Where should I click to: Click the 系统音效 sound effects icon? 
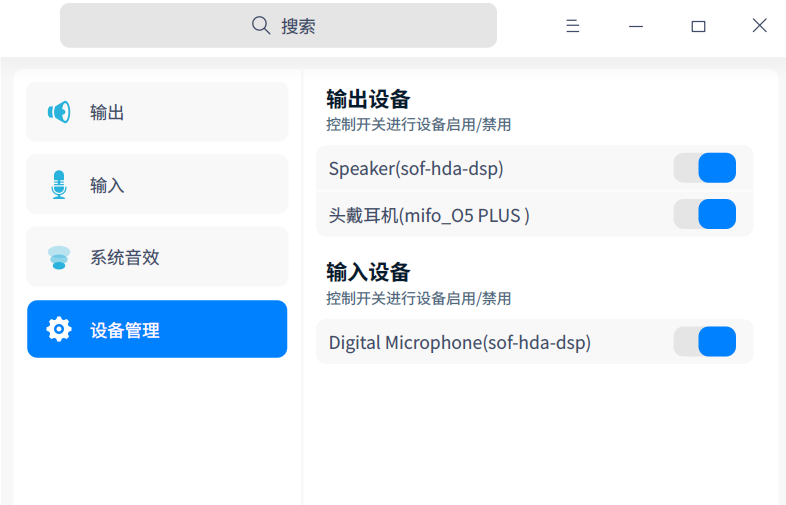coord(59,258)
